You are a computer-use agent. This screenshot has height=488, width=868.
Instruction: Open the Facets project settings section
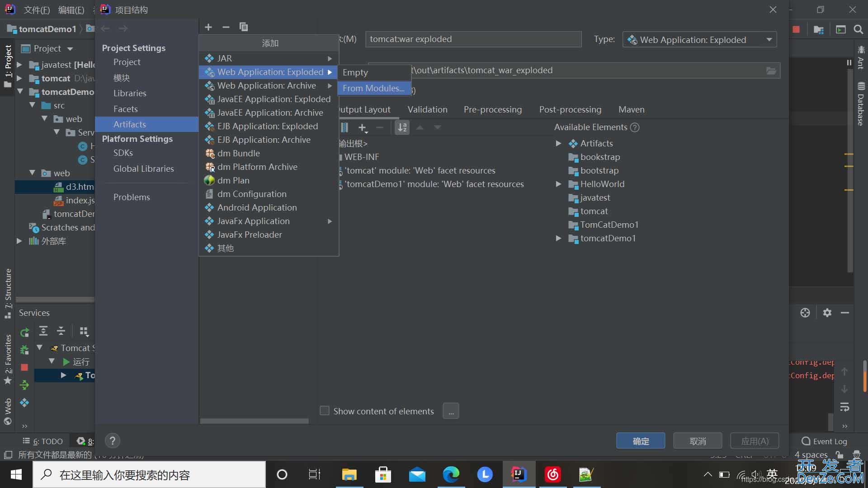click(125, 108)
